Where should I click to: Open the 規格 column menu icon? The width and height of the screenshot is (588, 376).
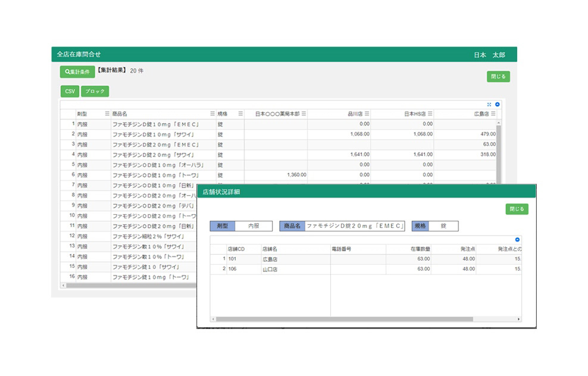240,114
